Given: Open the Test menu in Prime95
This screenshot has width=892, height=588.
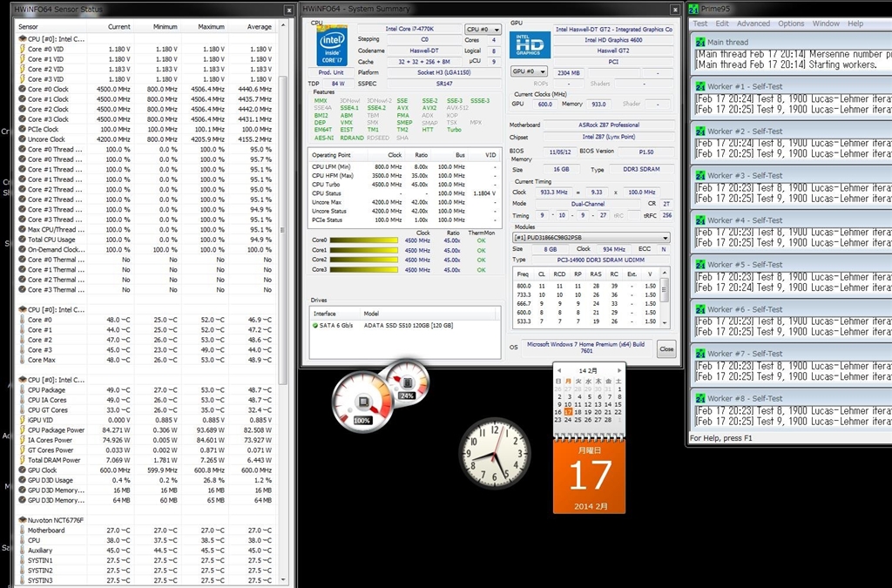Looking at the screenshot, I should tap(699, 24).
